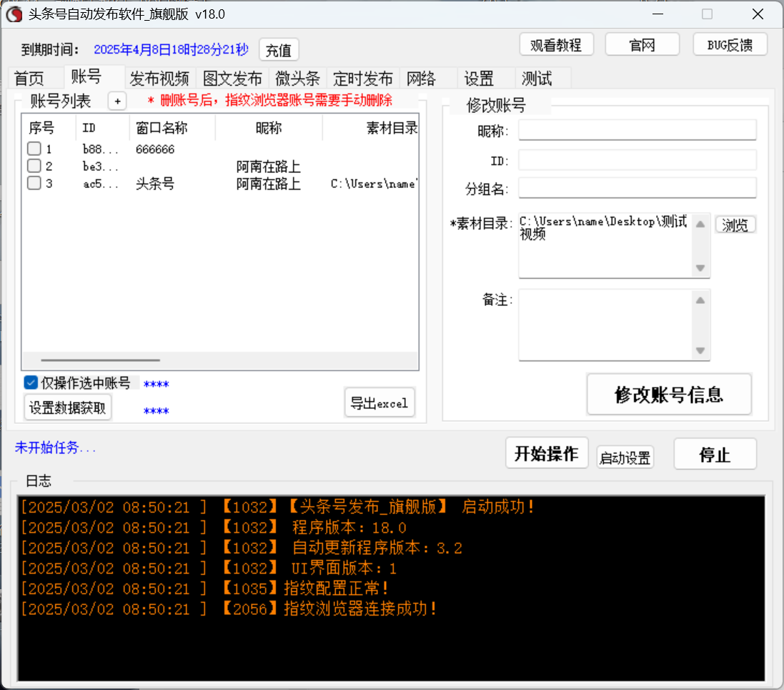This screenshot has height=690, width=784.
Task: Select the ID cell b88...
Action: tap(101, 149)
